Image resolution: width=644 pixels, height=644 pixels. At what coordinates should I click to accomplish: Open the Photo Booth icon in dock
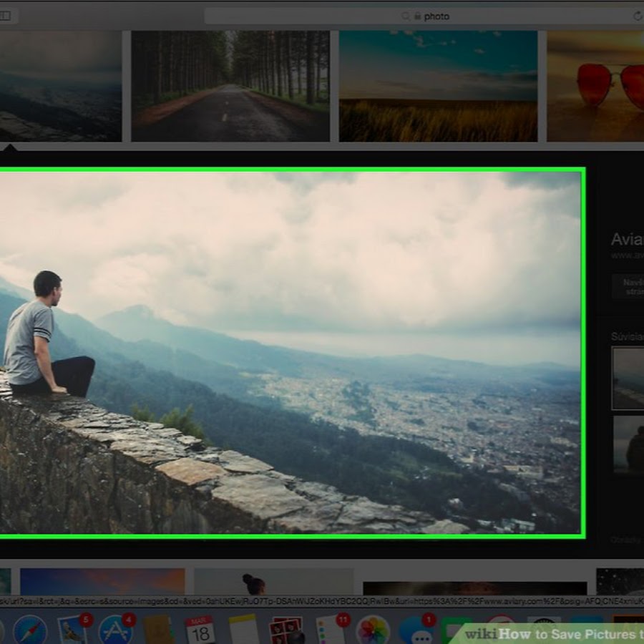tap(286, 630)
